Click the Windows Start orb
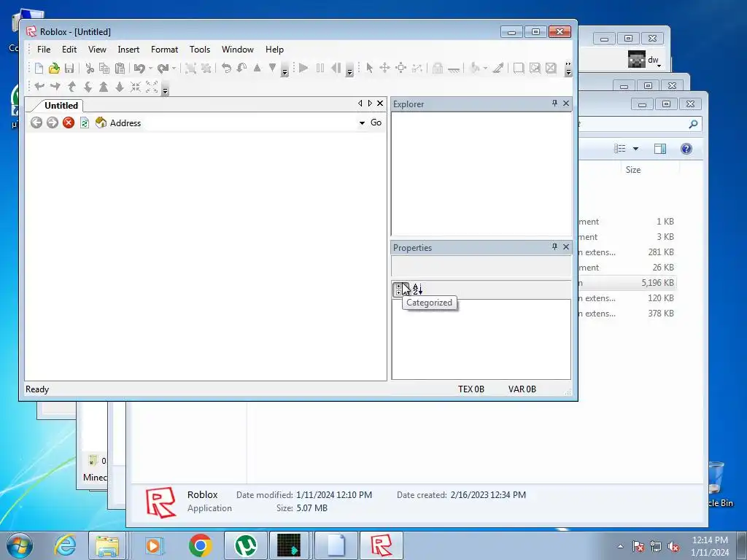Image resolution: width=747 pixels, height=560 pixels. click(x=20, y=545)
